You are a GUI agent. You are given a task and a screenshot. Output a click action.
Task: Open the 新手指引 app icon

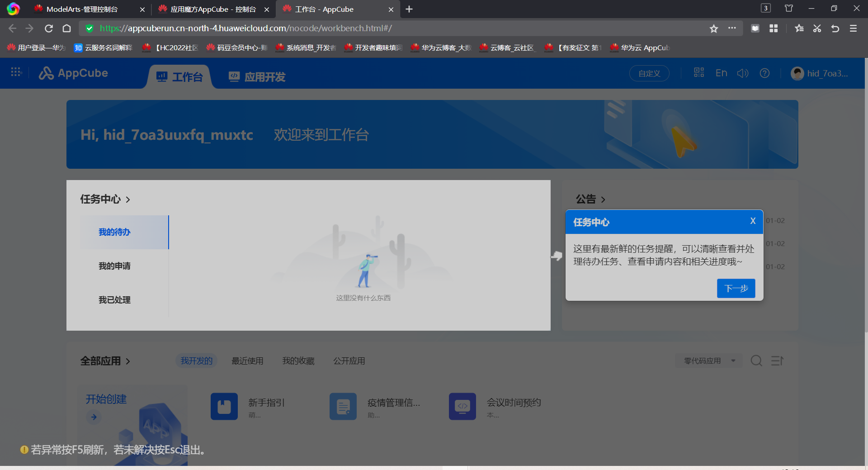click(224, 406)
